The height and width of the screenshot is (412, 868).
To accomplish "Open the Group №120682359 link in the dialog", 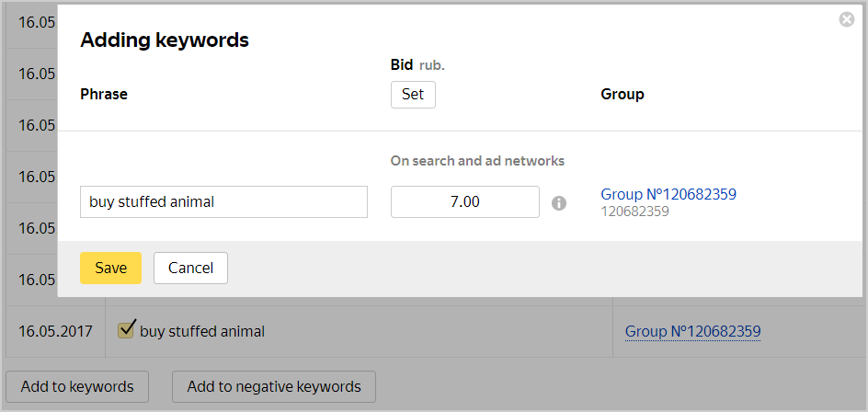I will [x=668, y=194].
